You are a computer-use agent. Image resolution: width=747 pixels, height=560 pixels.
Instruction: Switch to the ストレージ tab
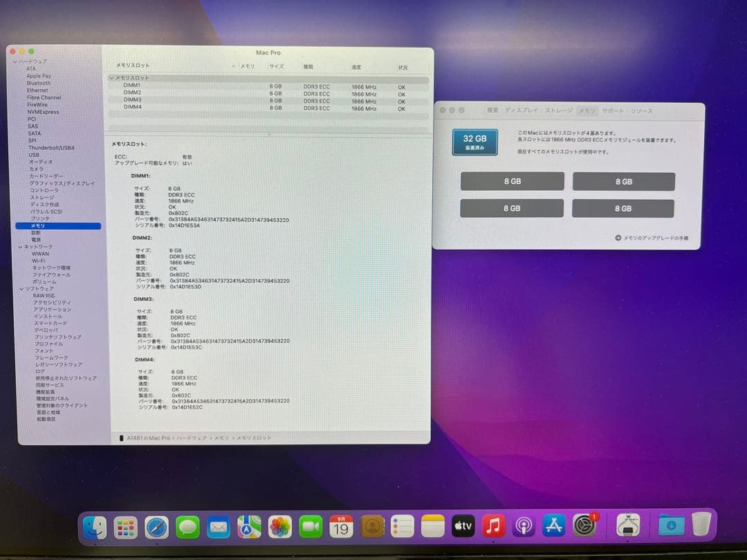click(557, 110)
